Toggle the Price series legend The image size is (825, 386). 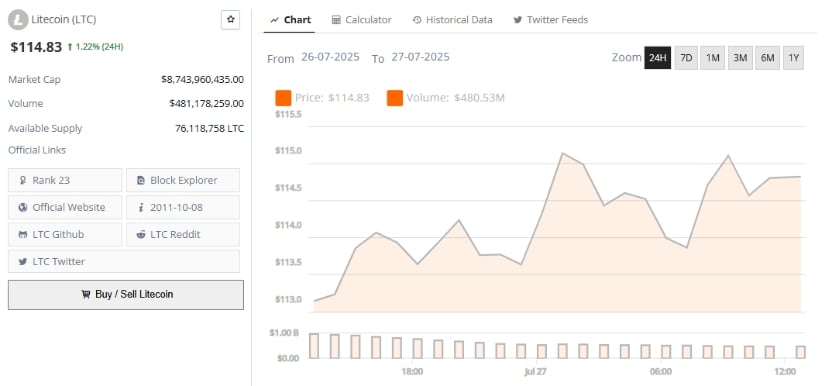pos(323,98)
